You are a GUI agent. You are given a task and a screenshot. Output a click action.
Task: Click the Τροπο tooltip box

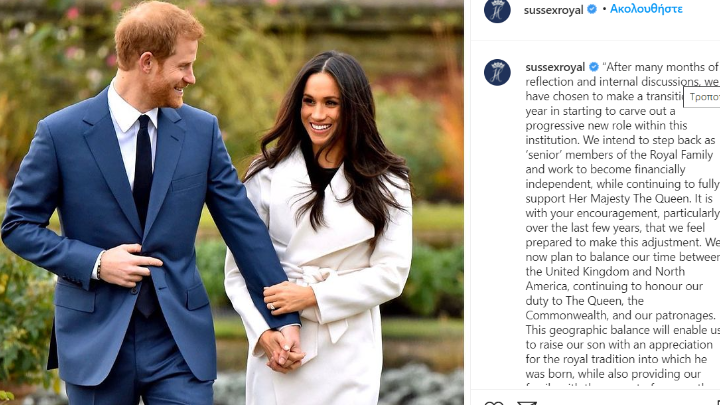[702, 97]
